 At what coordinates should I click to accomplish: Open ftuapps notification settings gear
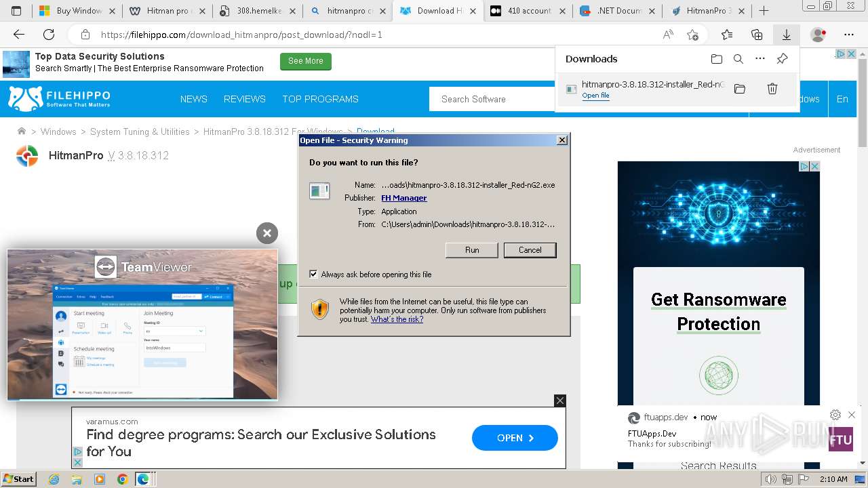[835, 415]
